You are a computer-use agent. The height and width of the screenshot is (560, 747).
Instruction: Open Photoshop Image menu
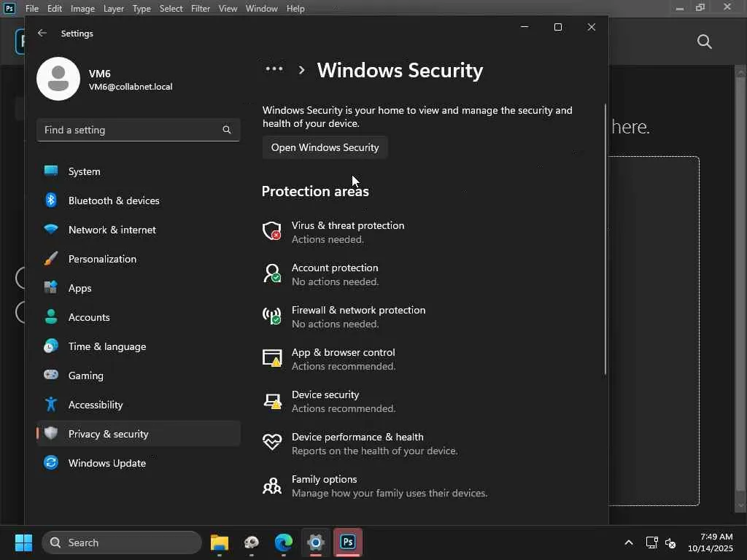coord(82,9)
